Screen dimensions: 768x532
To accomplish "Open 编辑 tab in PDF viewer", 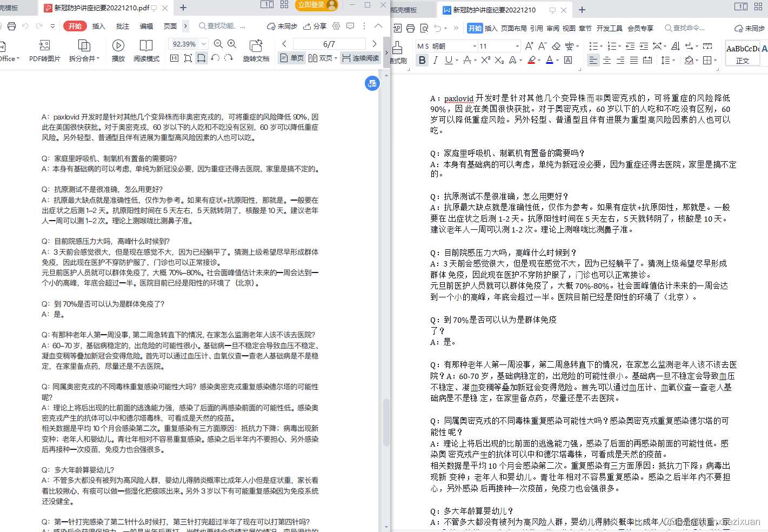I will (146, 26).
